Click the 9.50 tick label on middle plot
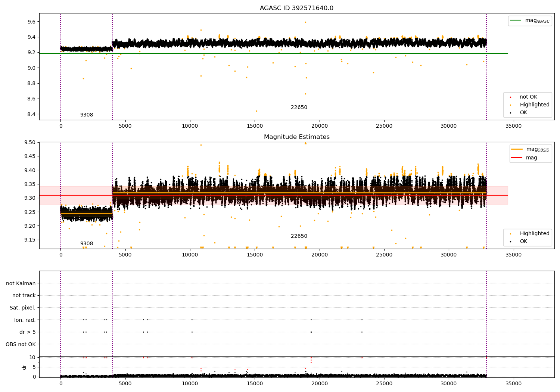This screenshot has height=392, width=560. [30, 142]
